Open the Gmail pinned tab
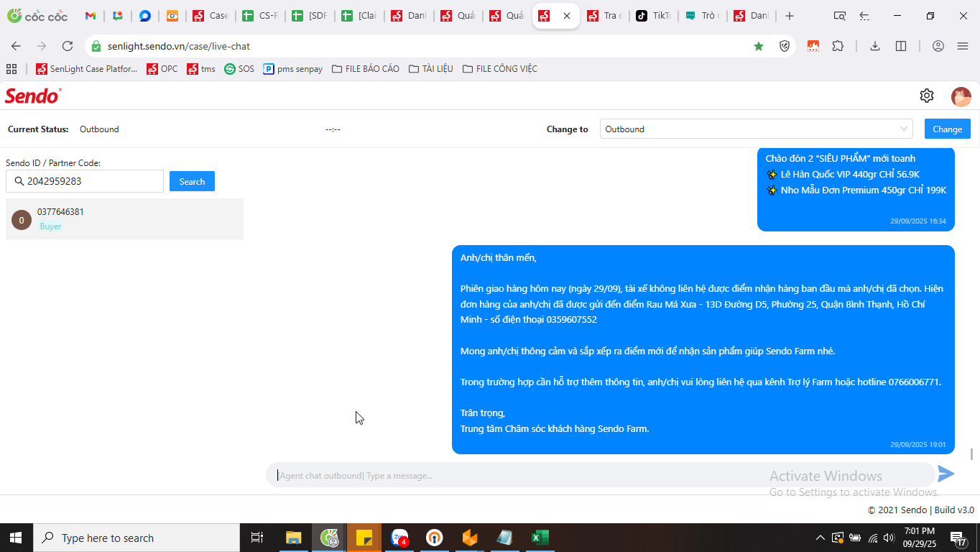 [91, 16]
